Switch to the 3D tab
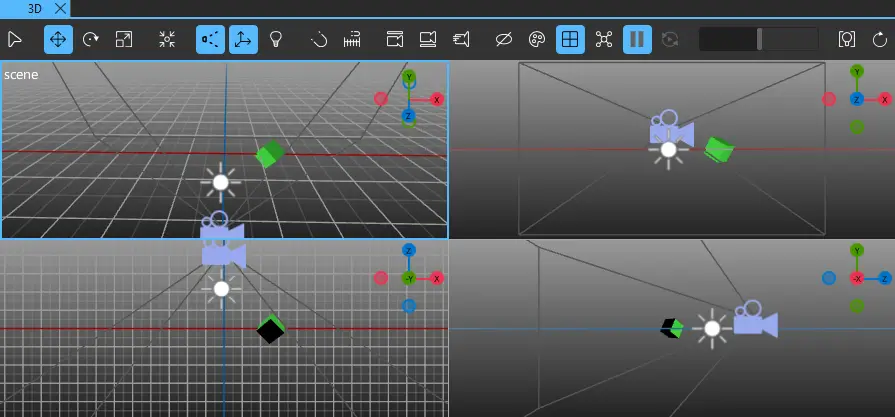The width and height of the screenshot is (895, 417). click(x=36, y=7)
